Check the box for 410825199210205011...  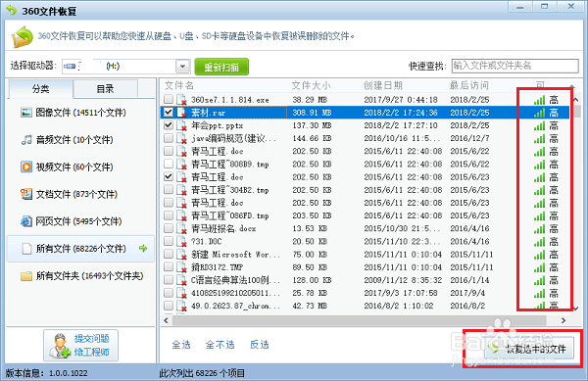(x=169, y=293)
